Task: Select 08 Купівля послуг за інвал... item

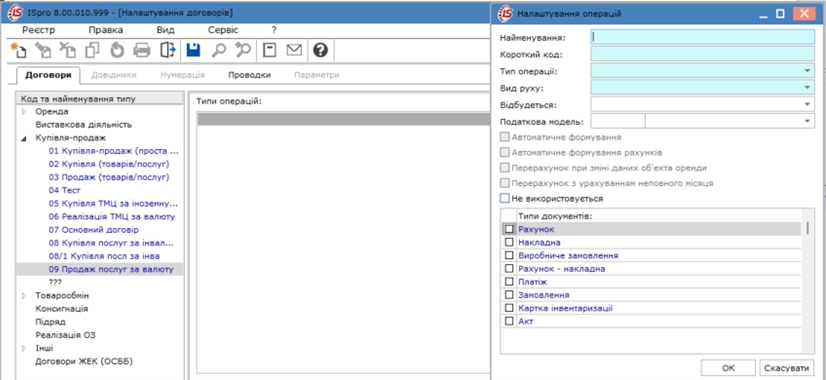Action: (111, 243)
